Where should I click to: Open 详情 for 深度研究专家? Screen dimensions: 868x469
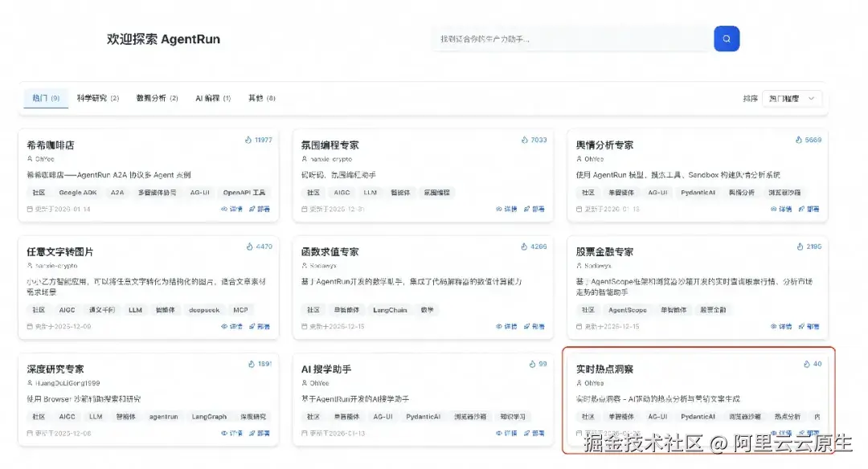coord(232,433)
